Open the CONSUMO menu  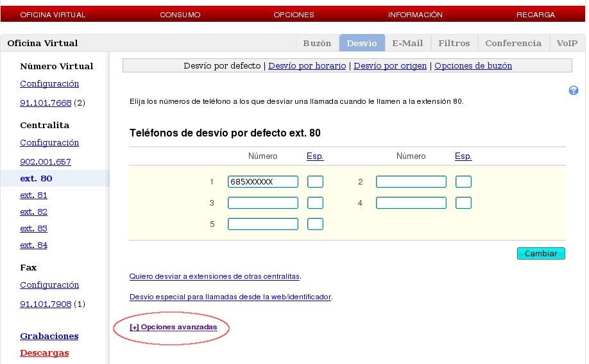pos(180,15)
